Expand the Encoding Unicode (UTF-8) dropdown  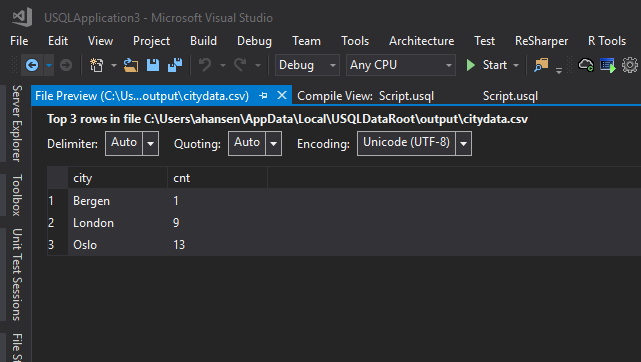tap(464, 143)
